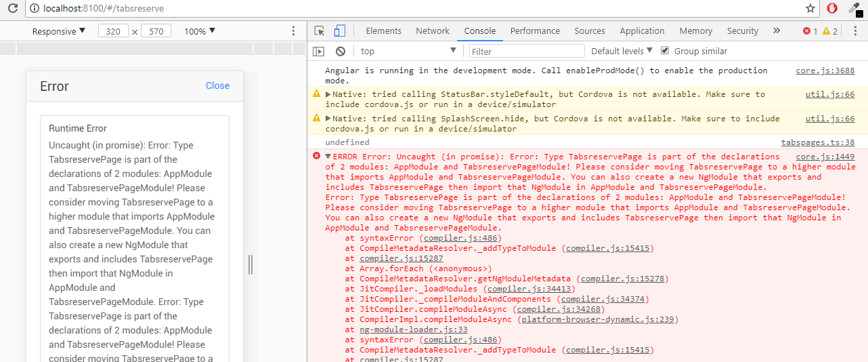
Task: Close the Error dialog
Action: 217,85
